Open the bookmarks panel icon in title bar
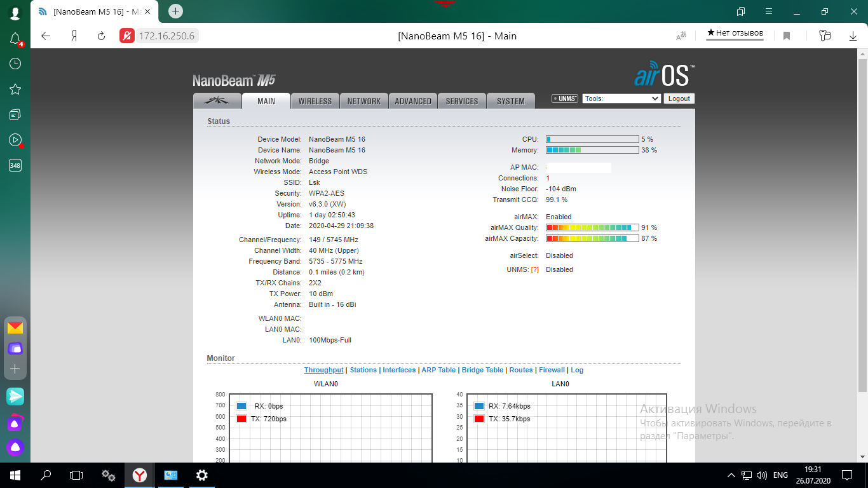The image size is (868, 488). [741, 11]
